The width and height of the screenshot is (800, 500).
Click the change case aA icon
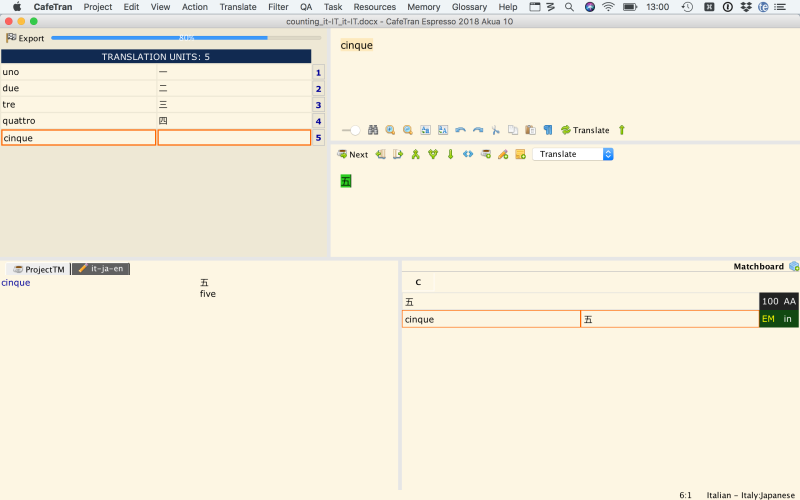(443, 130)
